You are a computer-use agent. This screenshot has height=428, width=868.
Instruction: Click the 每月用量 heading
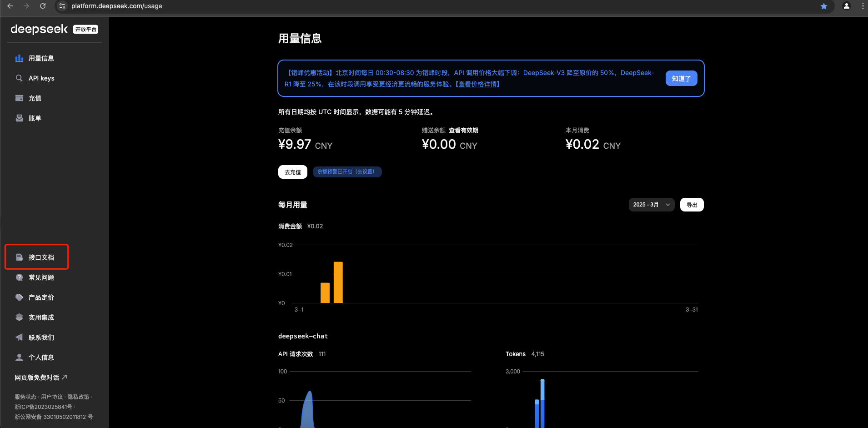[x=293, y=205]
